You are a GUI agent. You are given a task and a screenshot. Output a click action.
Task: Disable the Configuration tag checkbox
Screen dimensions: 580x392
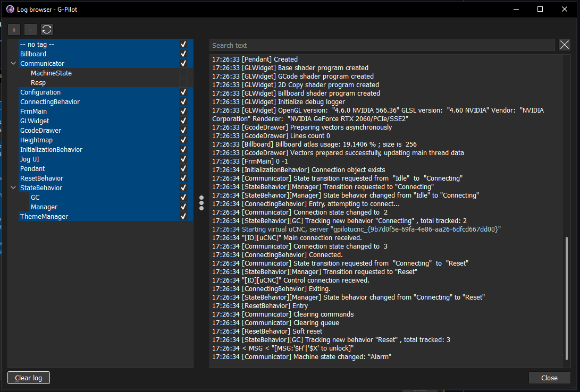click(183, 92)
